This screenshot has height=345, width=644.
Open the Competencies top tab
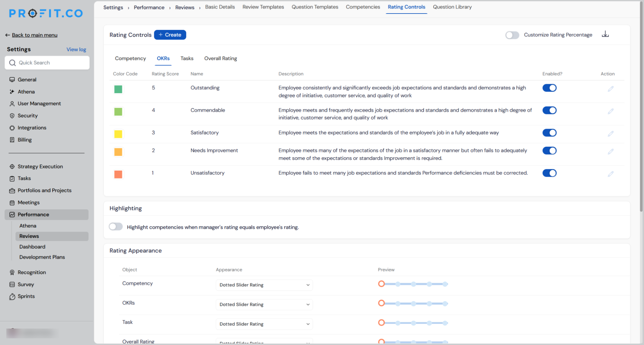pos(363,7)
